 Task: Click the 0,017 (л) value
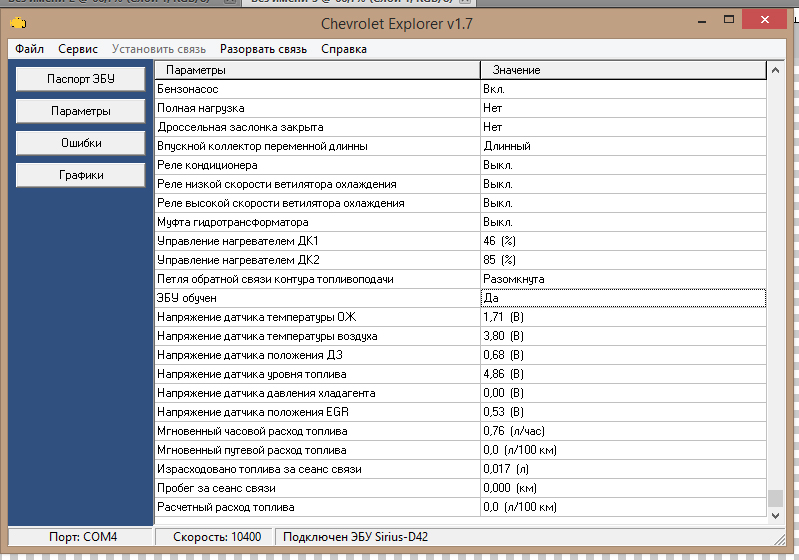pyautogui.click(x=623, y=469)
